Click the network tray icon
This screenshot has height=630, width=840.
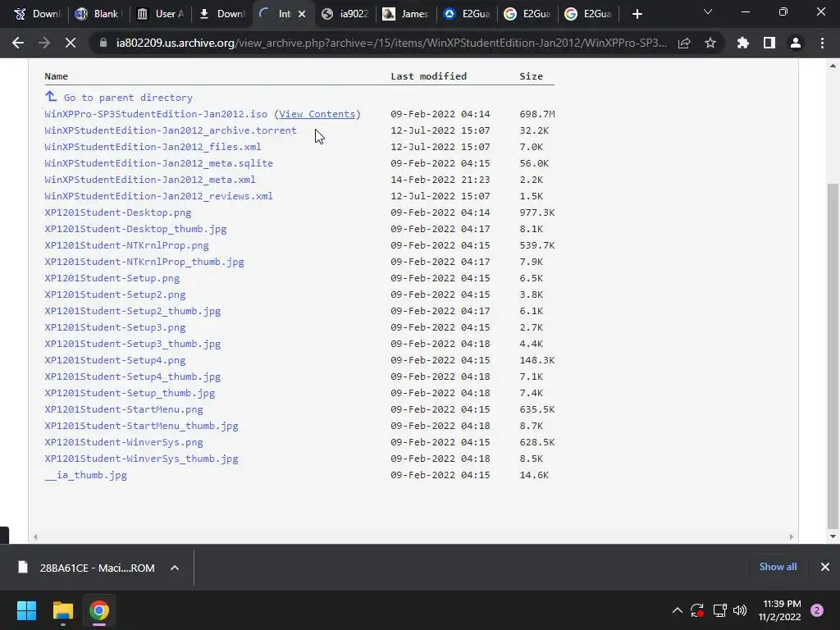[x=719, y=610]
